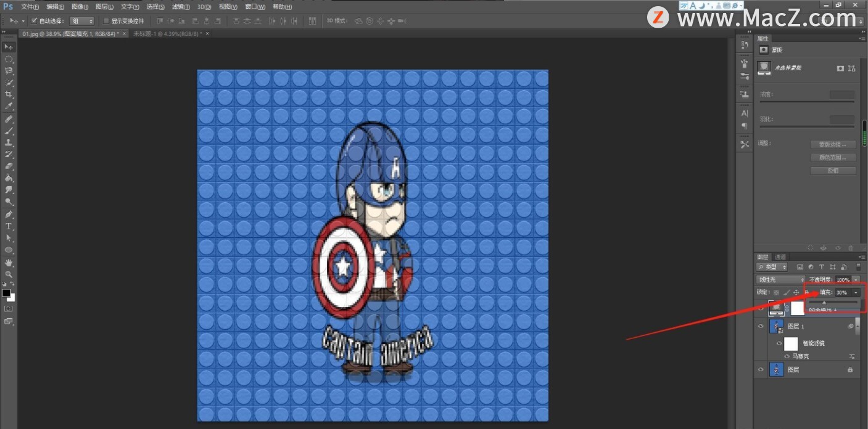The image size is (868, 429).
Task: Select the Eraser tool
Action: pos(9,166)
